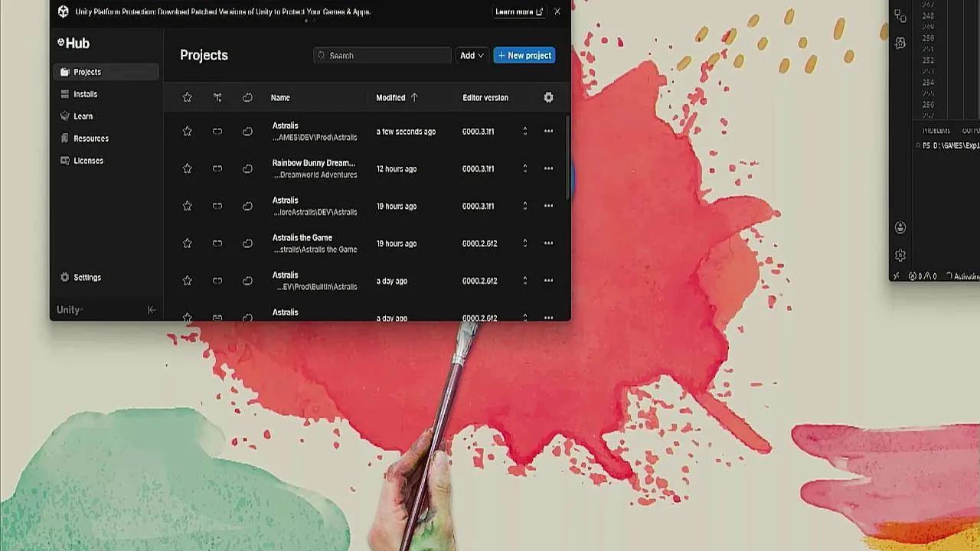Click link icon for Astralis the Game
Screen dimensions: 980x551
(217, 243)
